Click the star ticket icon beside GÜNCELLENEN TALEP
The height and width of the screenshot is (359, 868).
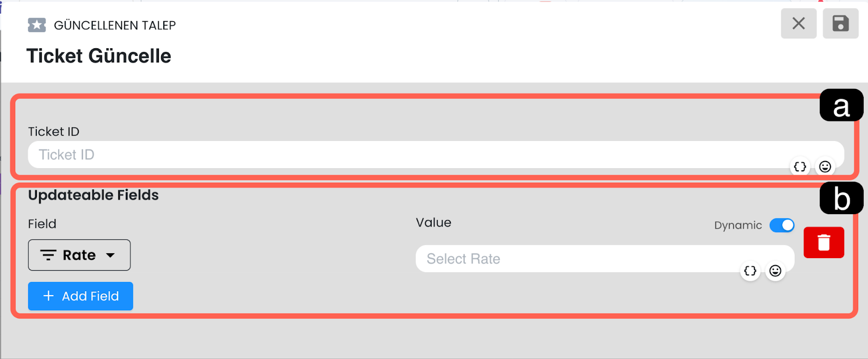click(37, 25)
